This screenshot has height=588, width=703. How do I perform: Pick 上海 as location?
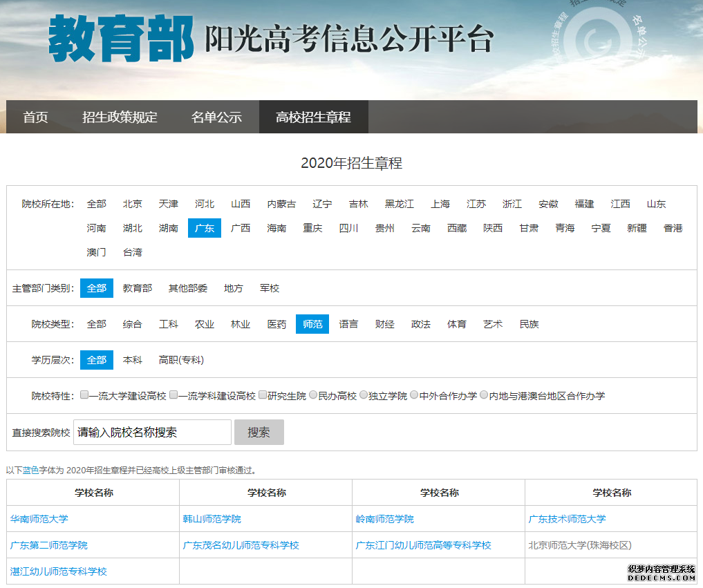click(x=440, y=204)
